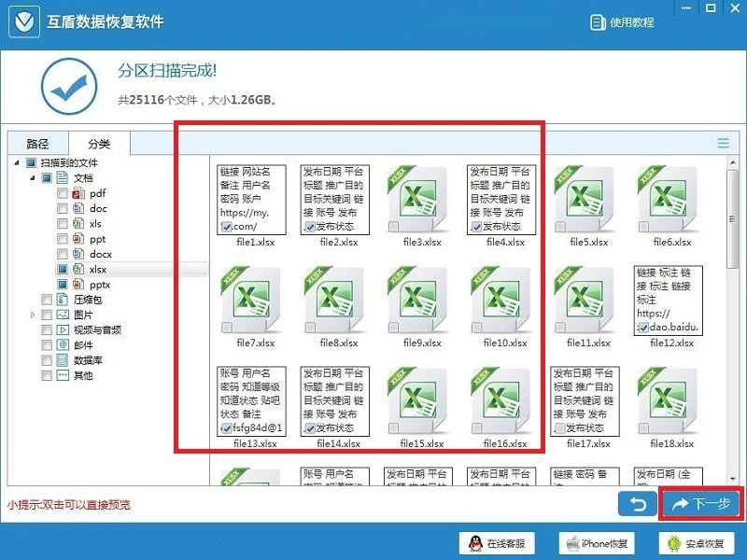Open the 使用教程 tutorial icon
This screenshot has width=747, height=560.
click(598, 22)
